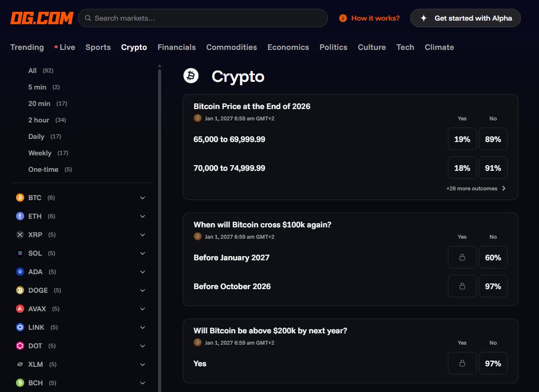Screen dimensions: 539x392
Task: Buy Yes 19% on 65,000 to 69,999.99
Action: [x=462, y=139]
